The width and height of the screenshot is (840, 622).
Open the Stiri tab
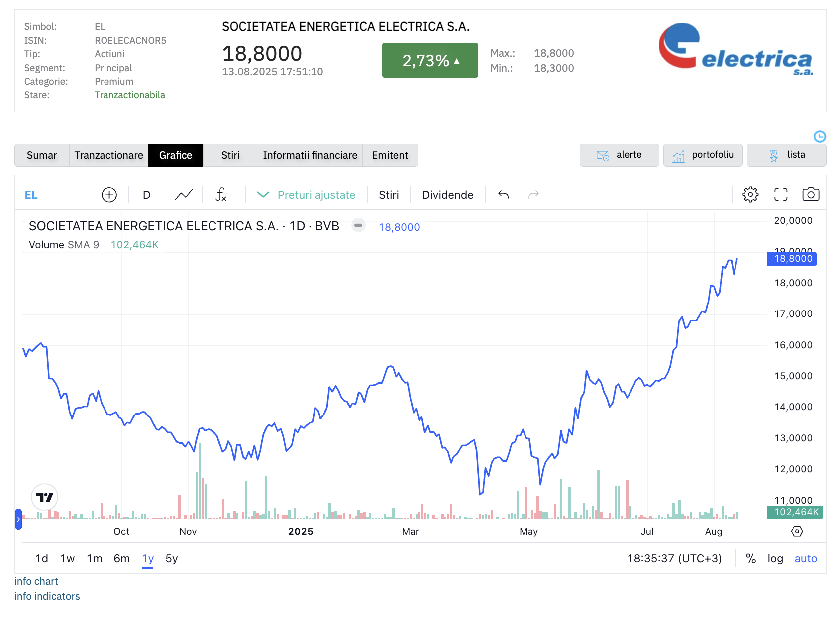230,155
